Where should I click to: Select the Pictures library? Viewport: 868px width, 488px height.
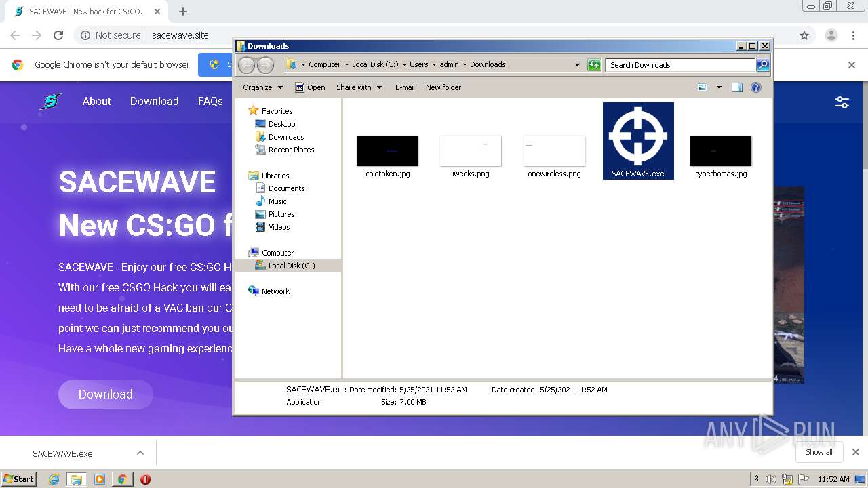pos(281,214)
